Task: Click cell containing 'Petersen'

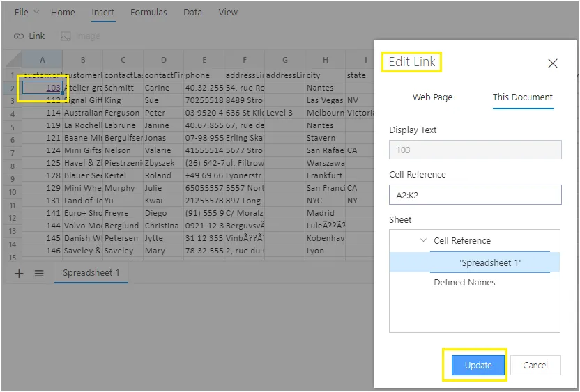Action: [123, 238]
